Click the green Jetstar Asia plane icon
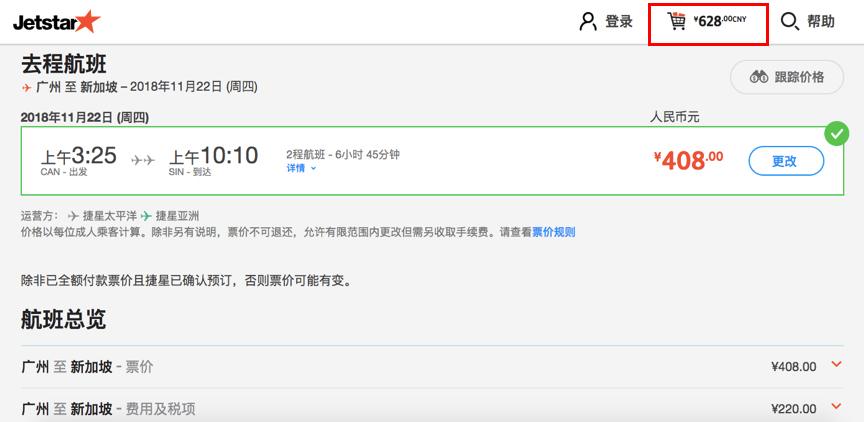864x422 pixels. [x=145, y=216]
